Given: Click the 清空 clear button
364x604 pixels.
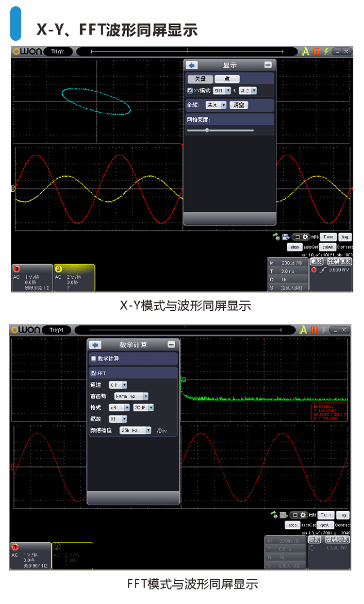Looking at the screenshot, I should (238, 105).
